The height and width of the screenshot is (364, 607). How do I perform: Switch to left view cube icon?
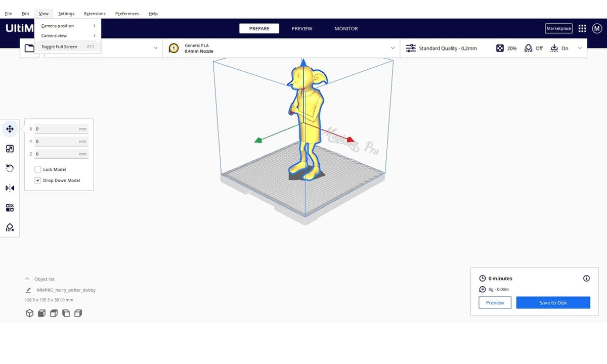pos(66,313)
